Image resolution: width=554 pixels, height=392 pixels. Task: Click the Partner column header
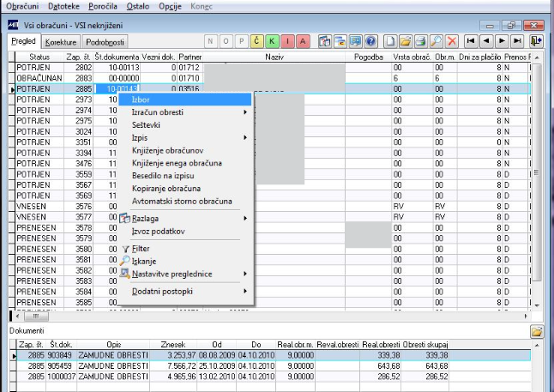190,57
